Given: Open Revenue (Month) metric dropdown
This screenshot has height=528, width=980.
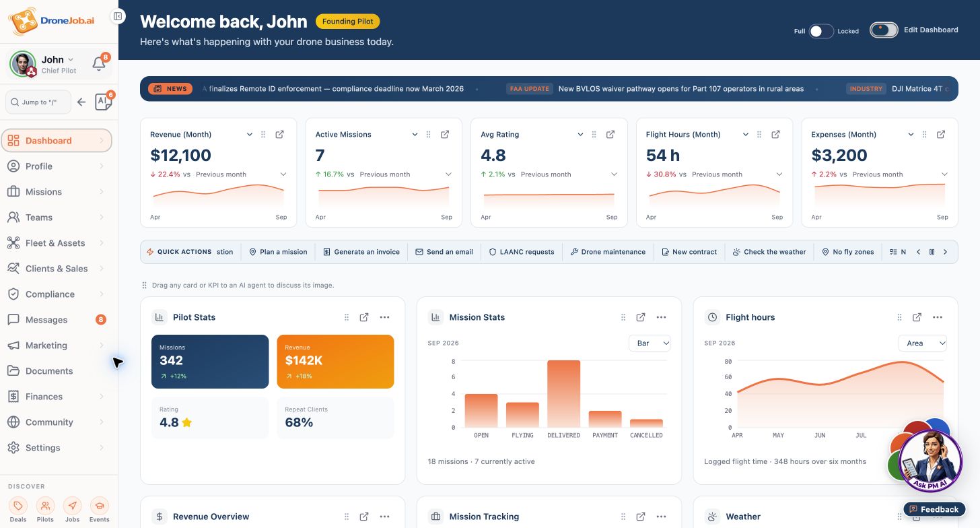Looking at the screenshot, I should coord(249,135).
